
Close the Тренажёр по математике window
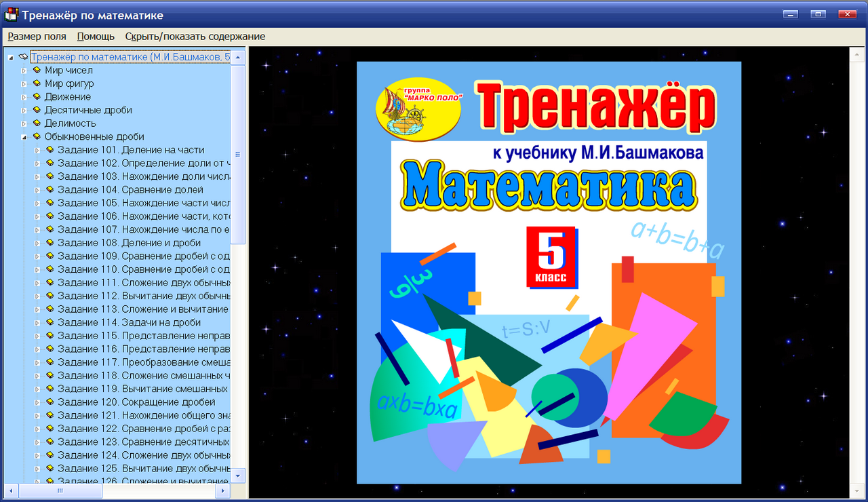[847, 14]
